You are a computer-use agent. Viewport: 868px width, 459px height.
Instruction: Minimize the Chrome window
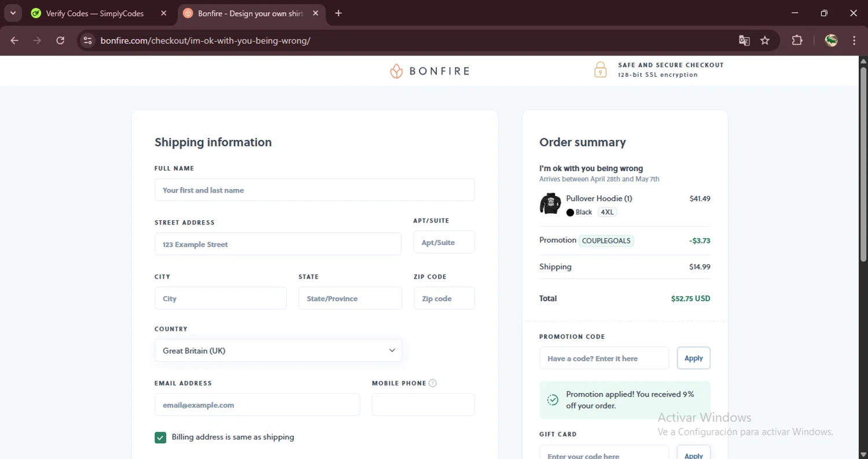tap(795, 13)
